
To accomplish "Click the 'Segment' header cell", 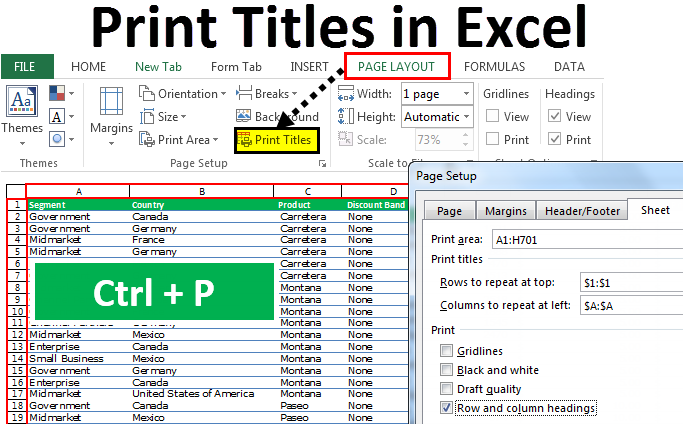I will tap(78, 205).
